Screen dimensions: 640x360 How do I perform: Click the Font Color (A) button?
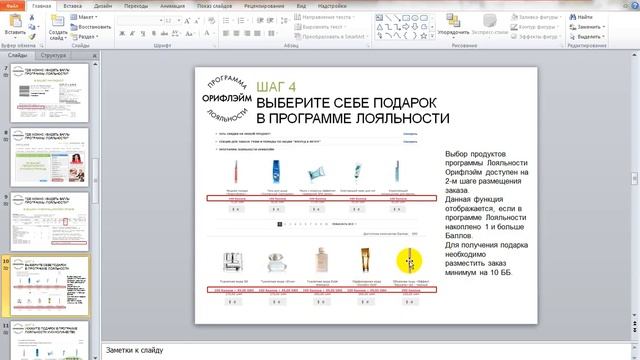[207, 33]
